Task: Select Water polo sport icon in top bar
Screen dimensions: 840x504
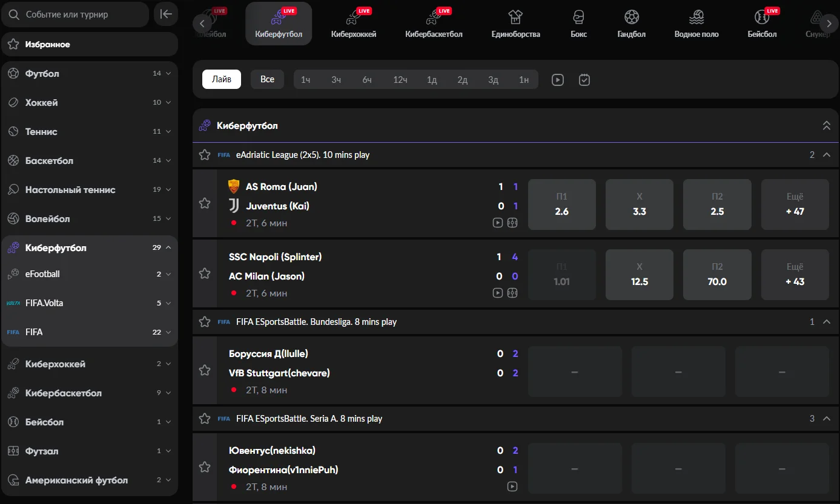Action: tap(696, 24)
